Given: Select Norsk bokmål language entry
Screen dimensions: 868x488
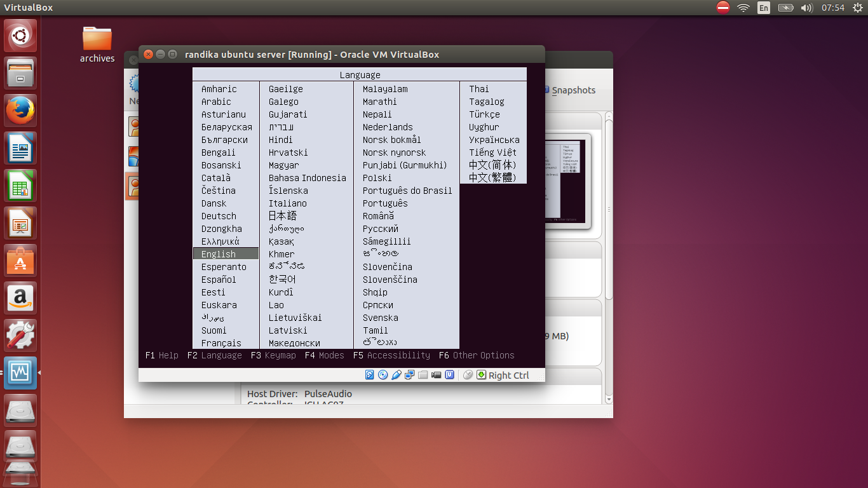Looking at the screenshot, I should coord(392,140).
